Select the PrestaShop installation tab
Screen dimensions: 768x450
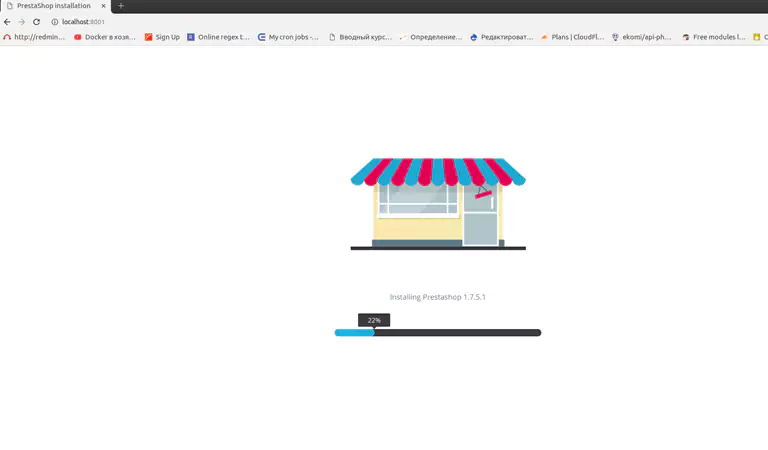tap(55, 6)
